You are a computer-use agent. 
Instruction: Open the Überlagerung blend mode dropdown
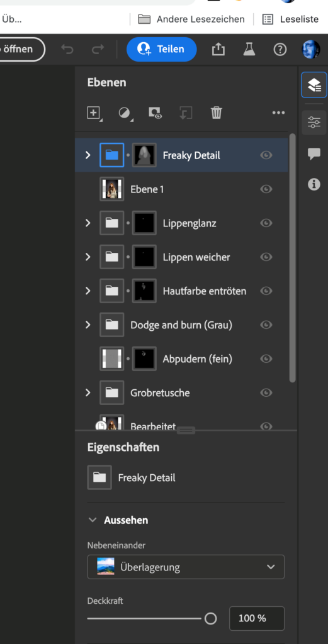pyautogui.click(x=186, y=567)
